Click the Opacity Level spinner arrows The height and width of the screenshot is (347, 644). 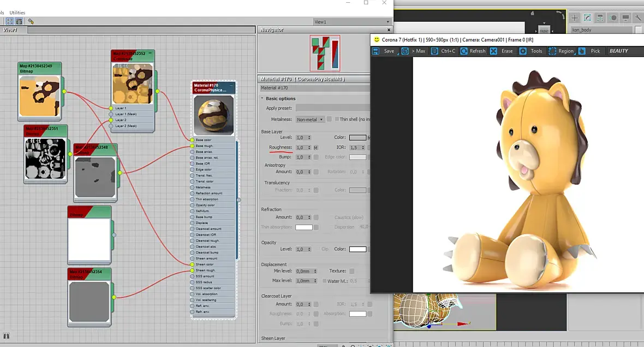309,249
